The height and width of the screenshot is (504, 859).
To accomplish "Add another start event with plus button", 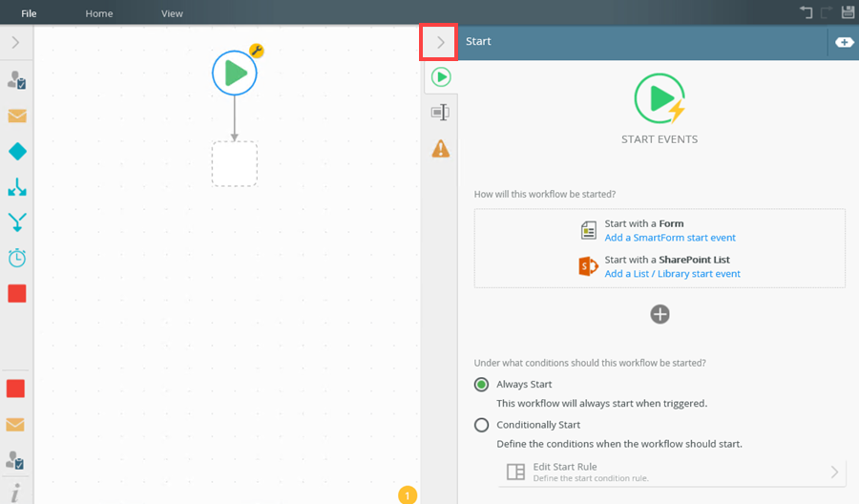I will pyautogui.click(x=660, y=314).
